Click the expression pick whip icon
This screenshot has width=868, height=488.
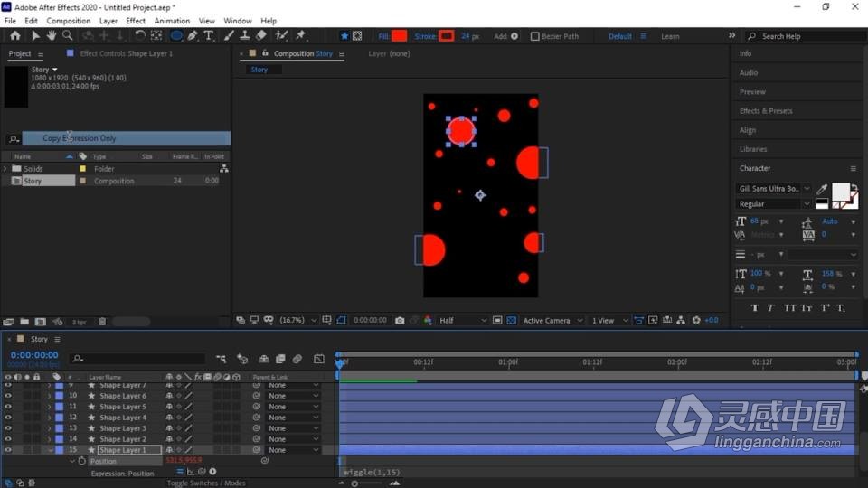click(202, 472)
